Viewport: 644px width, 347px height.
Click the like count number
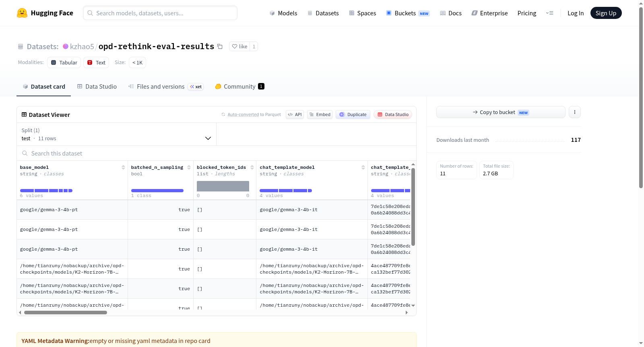[254, 46]
